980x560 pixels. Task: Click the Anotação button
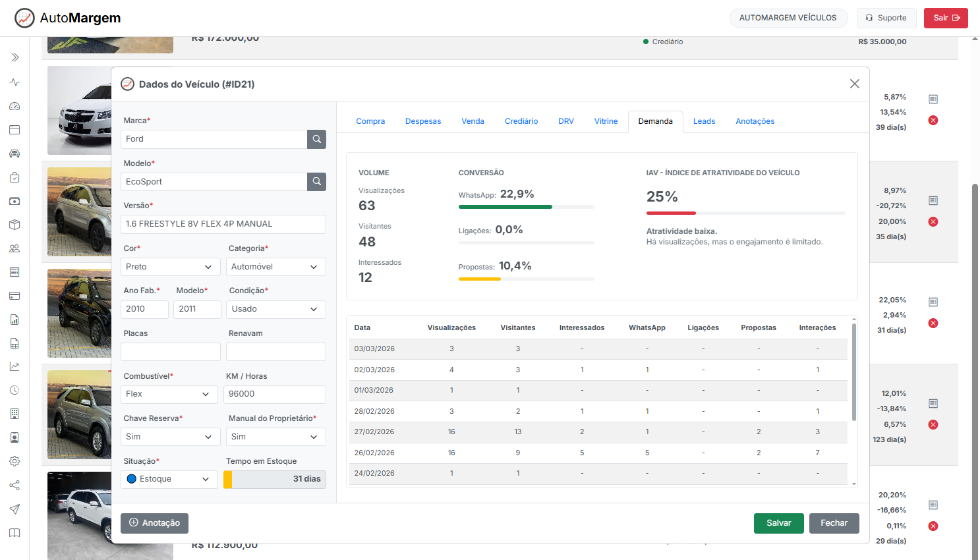pyautogui.click(x=154, y=523)
